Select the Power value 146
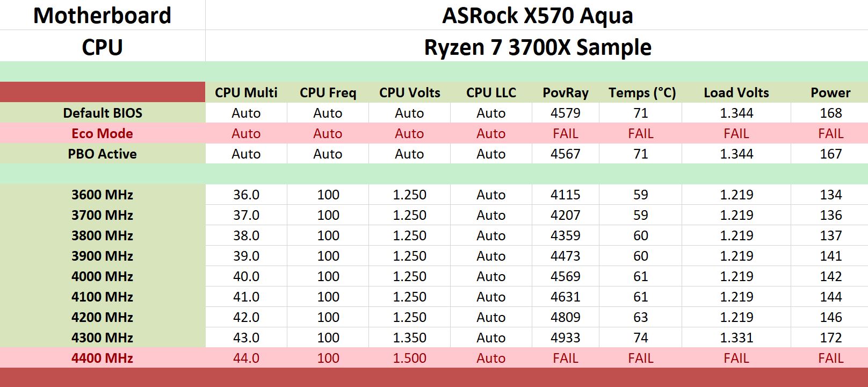 pos(831,317)
